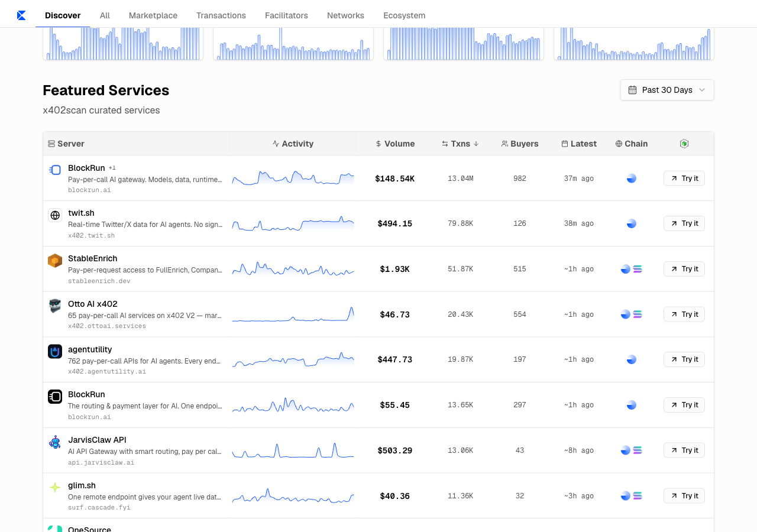
Task: Click the 79.88K transactions value
Action: click(x=461, y=223)
